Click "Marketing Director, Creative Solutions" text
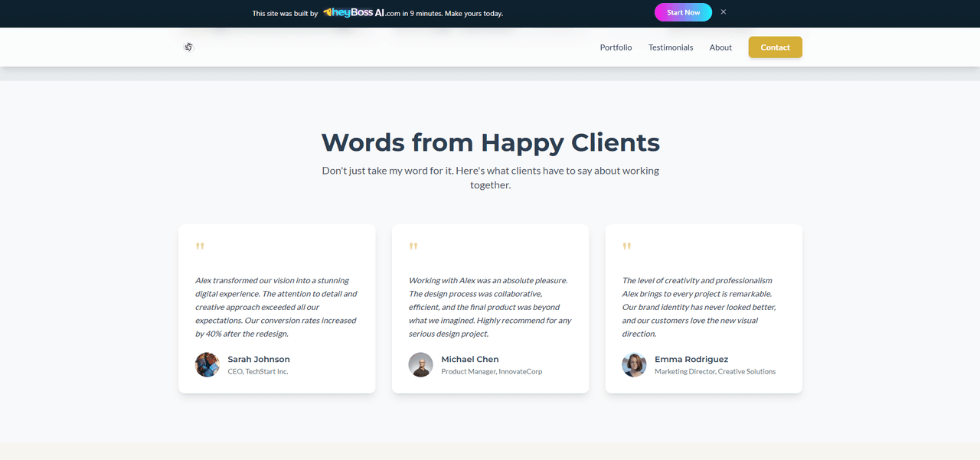Image resolution: width=980 pixels, height=460 pixels. [x=715, y=371]
